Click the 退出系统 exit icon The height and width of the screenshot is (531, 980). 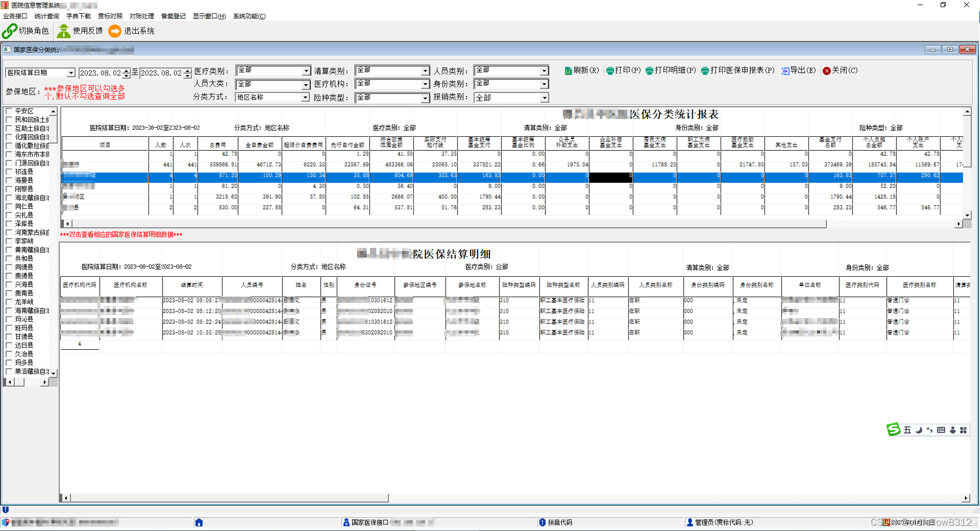click(115, 31)
